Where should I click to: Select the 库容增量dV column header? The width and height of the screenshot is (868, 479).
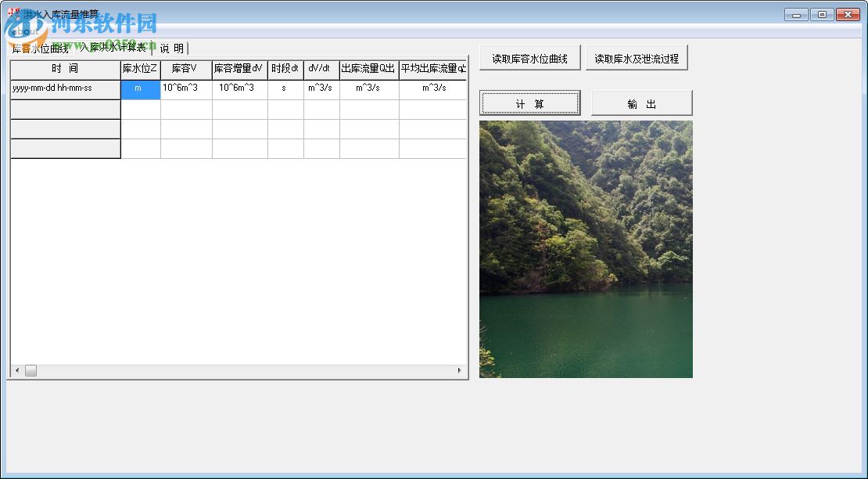pos(239,69)
